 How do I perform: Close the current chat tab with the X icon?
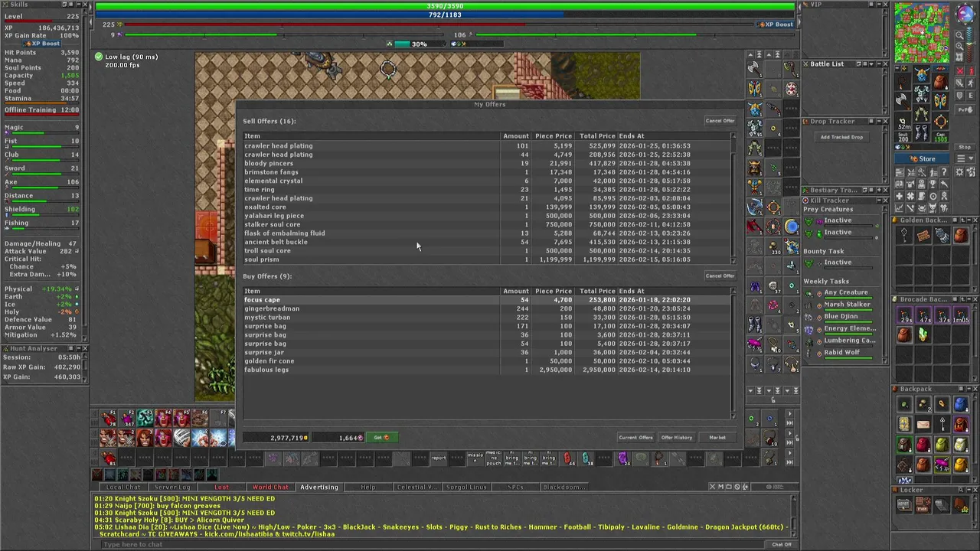click(x=712, y=487)
